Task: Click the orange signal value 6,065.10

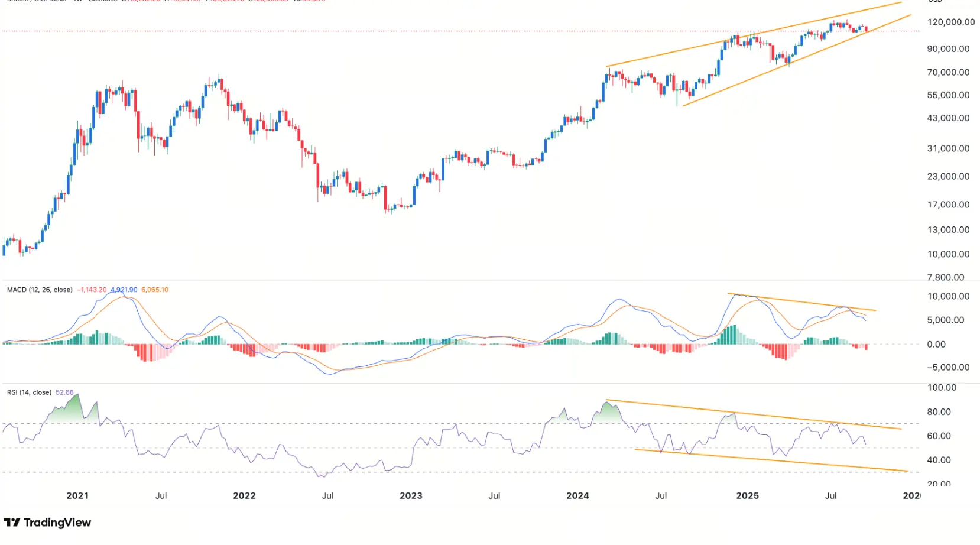Action: tap(155, 290)
